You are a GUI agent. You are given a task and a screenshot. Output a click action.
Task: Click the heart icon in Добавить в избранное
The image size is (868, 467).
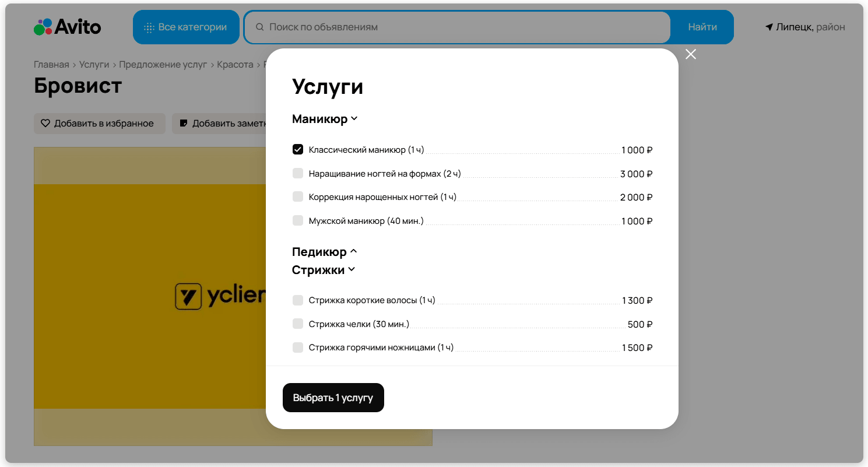click(45, 123)
